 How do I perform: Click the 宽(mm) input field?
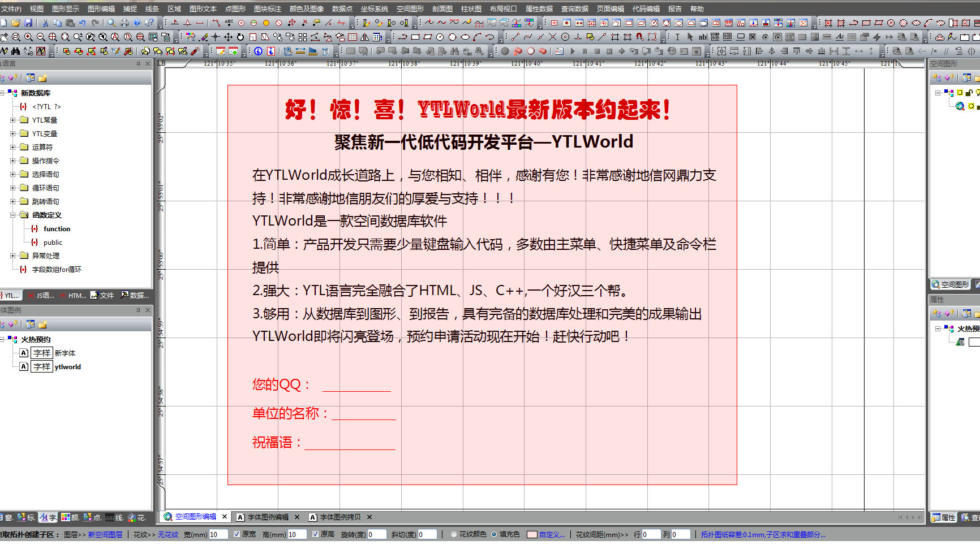tap(218, 534)
